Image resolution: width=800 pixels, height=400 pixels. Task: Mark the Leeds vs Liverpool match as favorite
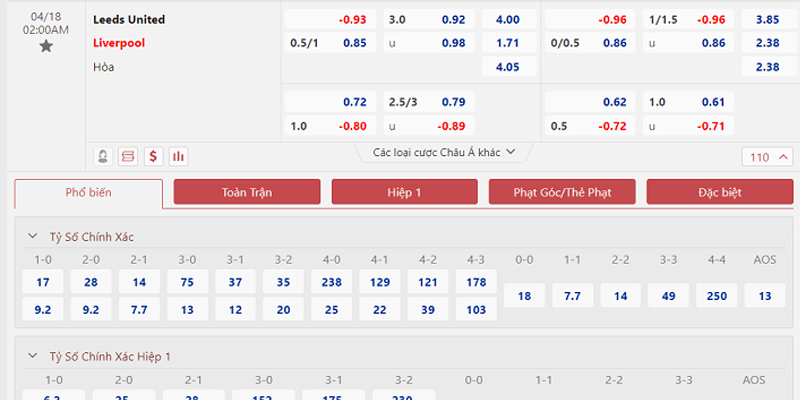click(x=46, y=46)
